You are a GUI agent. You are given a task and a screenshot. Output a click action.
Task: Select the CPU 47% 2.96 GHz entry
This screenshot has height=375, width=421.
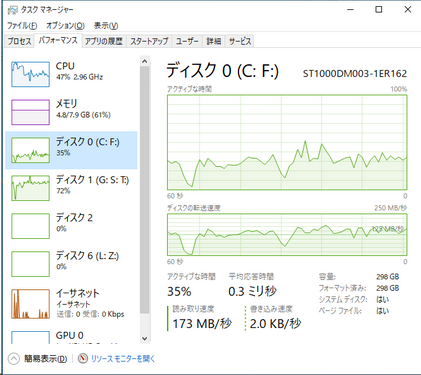(x=71, y=74)
